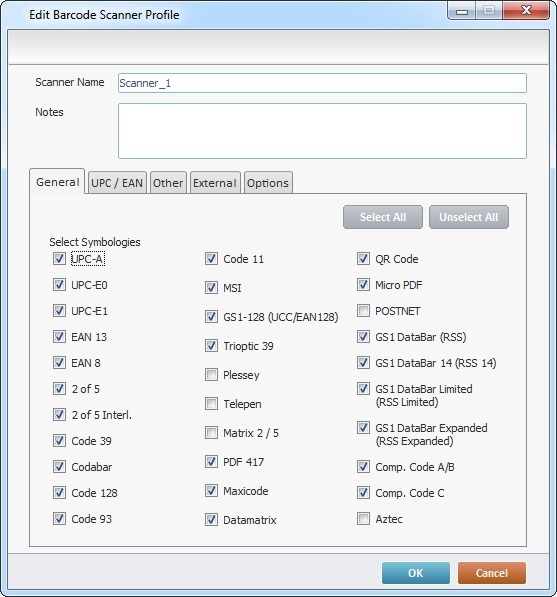This screenshot has width=557, height=597.
Task: Click the Unselect All button
Action: tap(469, 217)
